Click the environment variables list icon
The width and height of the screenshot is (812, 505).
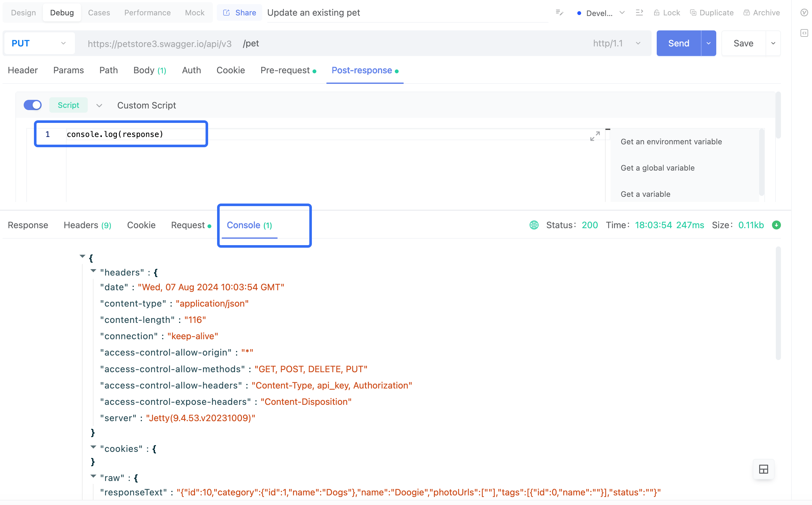point(639,13)
